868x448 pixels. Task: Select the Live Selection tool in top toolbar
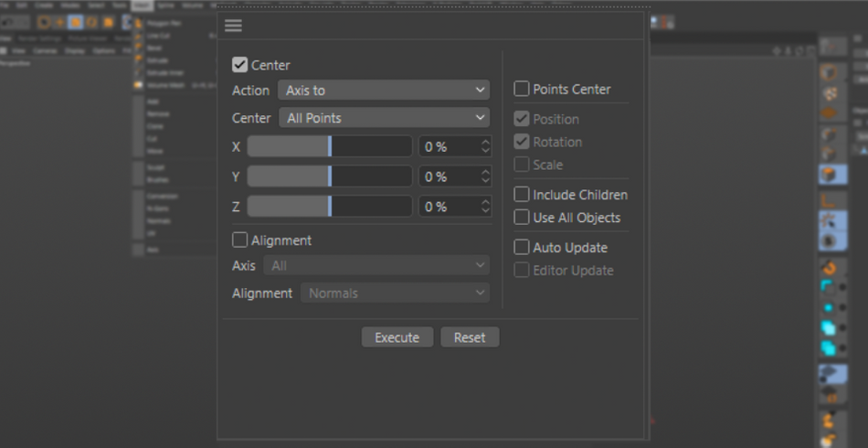pos(44,22)
